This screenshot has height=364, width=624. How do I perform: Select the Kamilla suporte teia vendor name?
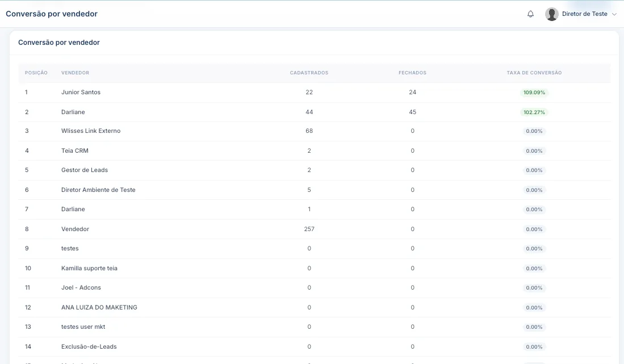coord(89,269)
